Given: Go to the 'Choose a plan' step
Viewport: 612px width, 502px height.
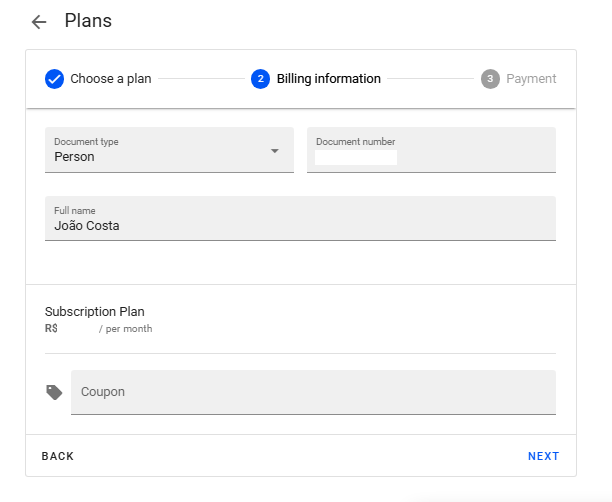Looking at the screenshot, I should pyautogui.click(x=110, y=79).
